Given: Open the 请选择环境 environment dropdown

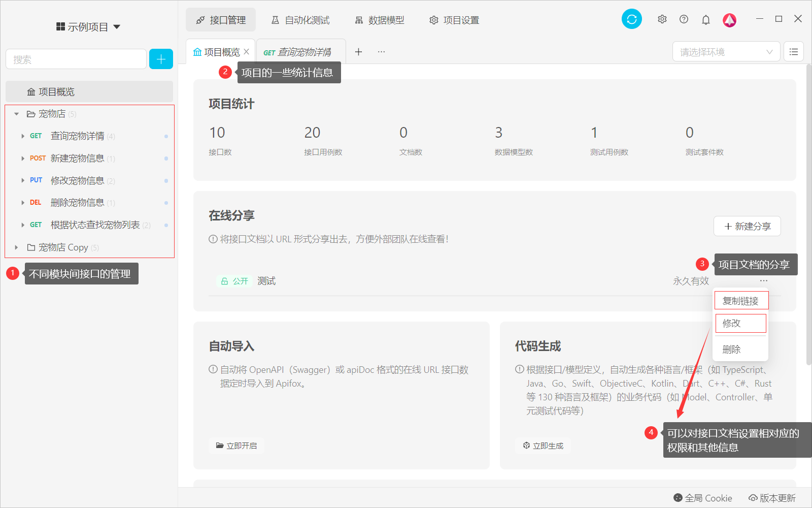Looking at the screenshot, I should [x=726, y=52].
